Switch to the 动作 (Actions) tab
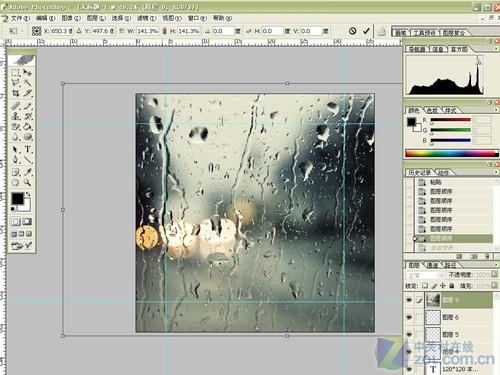500x375 pixels. (x=443, y=172)
